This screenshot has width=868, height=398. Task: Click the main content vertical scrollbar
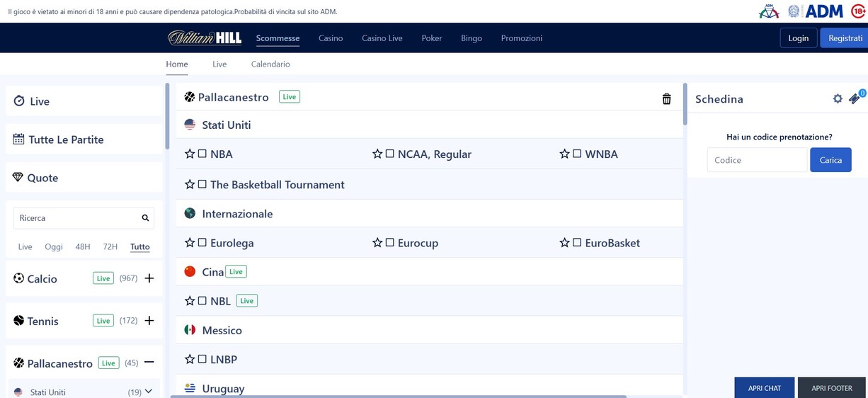685,105
